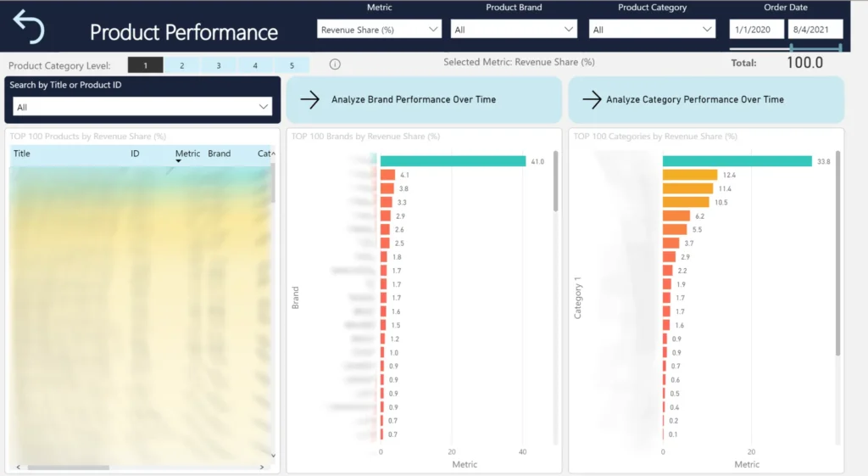Expand the Search by Title or Product ID dropdown
The image size is (868, 476).
(x=142, y=107)
